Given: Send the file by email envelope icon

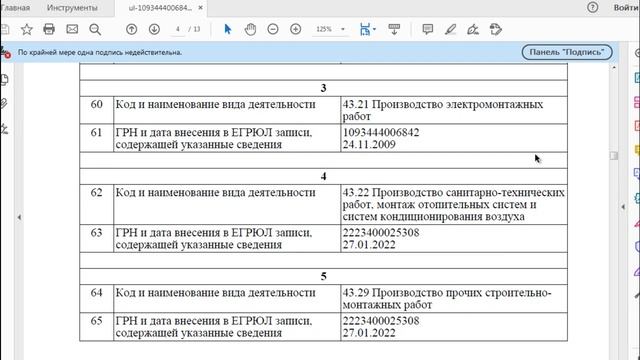Looking at the screenshot, I should pos(72,29).
